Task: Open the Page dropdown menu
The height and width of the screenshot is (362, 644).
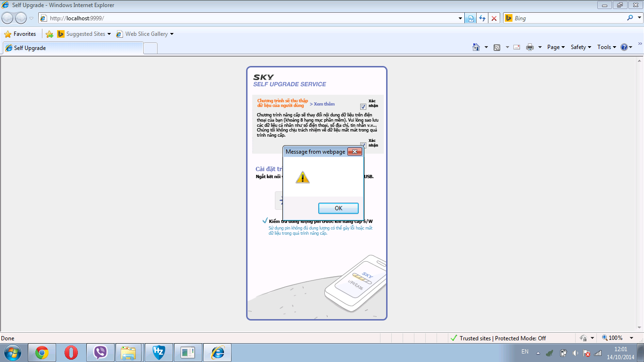Action: point(555,47)
